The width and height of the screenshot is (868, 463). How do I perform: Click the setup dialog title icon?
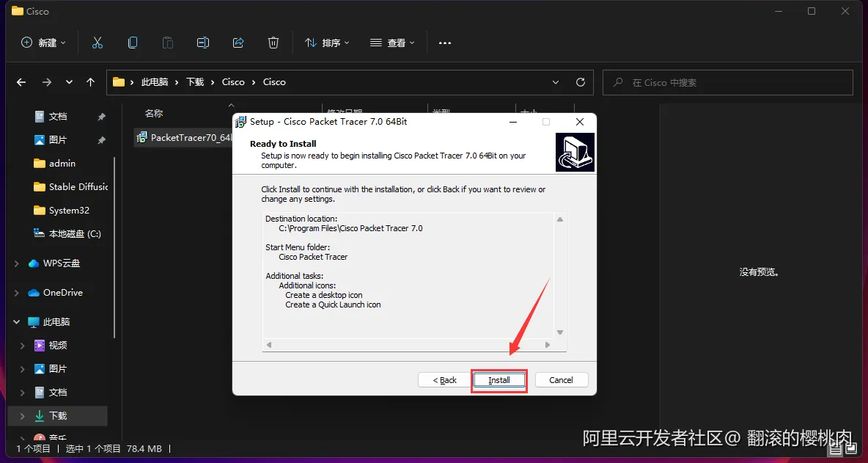[x=240, y=122]
